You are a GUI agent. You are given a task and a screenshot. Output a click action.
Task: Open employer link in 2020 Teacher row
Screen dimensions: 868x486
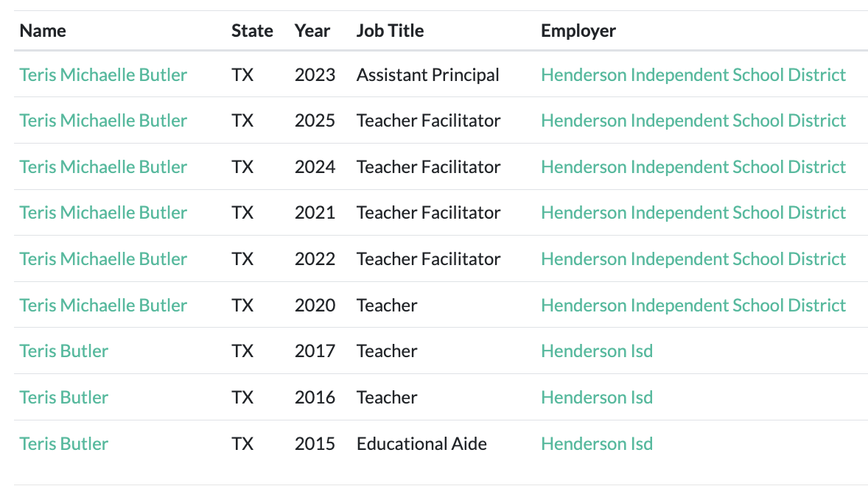(x=693, y=305)
